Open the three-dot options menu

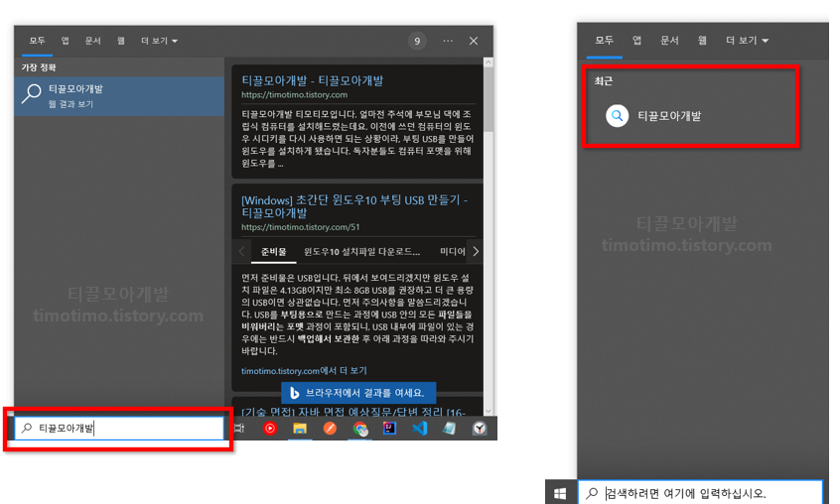pos(448,42)
